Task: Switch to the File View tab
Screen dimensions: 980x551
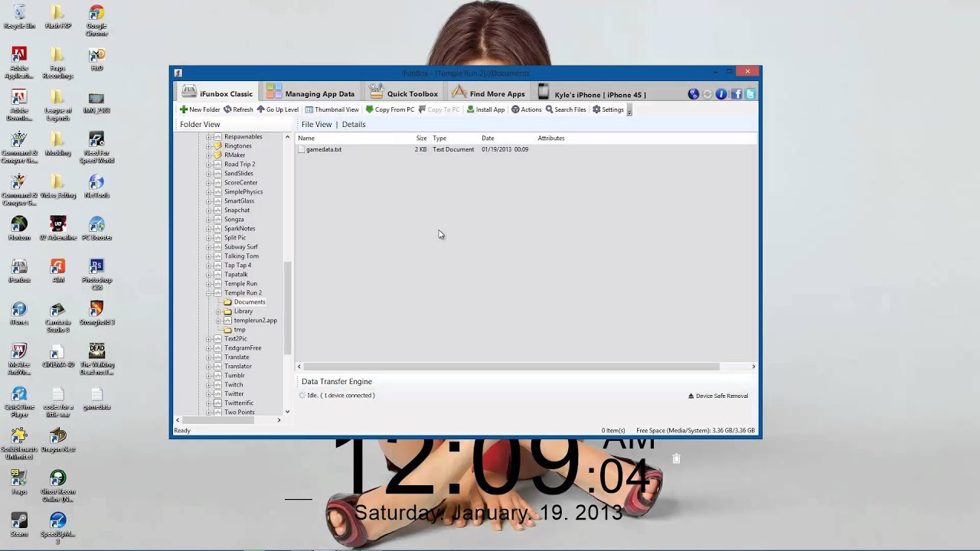Action: pyautogui.click(x=316, y=124)
